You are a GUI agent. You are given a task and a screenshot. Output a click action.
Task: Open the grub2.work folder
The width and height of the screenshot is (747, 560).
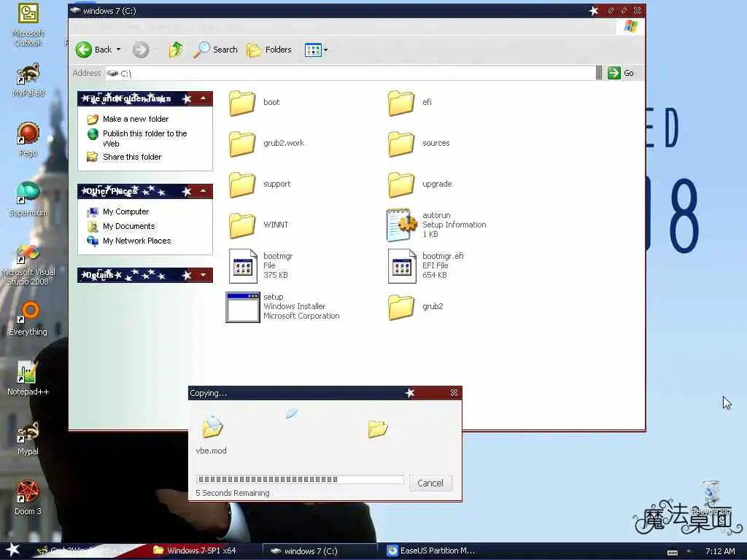(x=266, y=144)
